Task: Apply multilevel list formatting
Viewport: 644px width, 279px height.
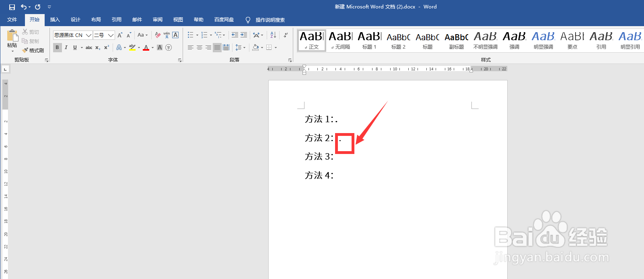Action: point(218,35)
